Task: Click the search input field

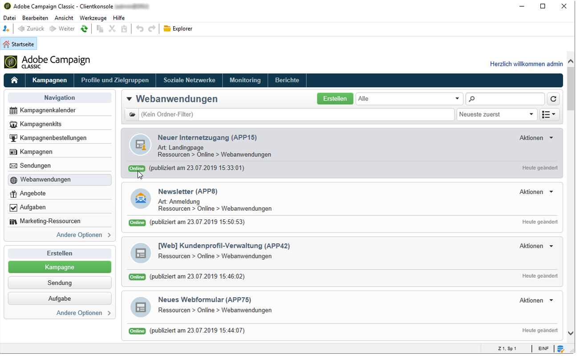Action: coord(505,99)
